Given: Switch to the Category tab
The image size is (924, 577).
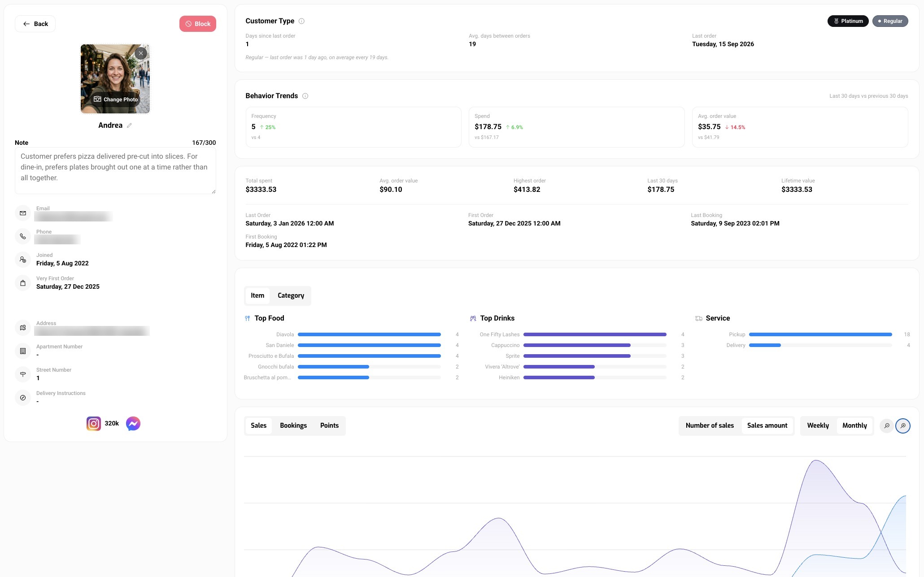Looking at the screenshot, I should (291, 295).
